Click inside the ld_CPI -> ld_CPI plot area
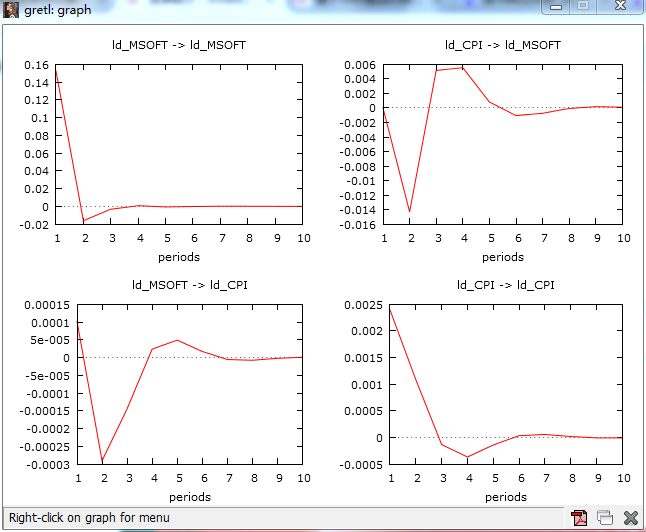 pos(506,384)
